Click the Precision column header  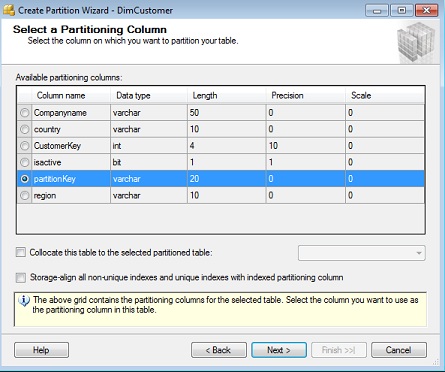(x=306, y=96)
